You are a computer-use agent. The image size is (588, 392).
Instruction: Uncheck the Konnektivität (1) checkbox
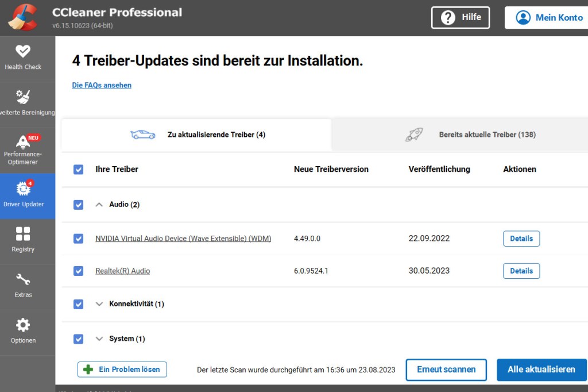[x=78, y=303]
